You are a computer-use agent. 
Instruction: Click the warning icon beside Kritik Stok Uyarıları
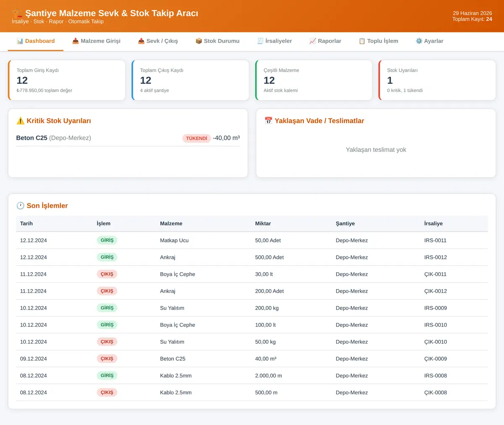(20, 121)
